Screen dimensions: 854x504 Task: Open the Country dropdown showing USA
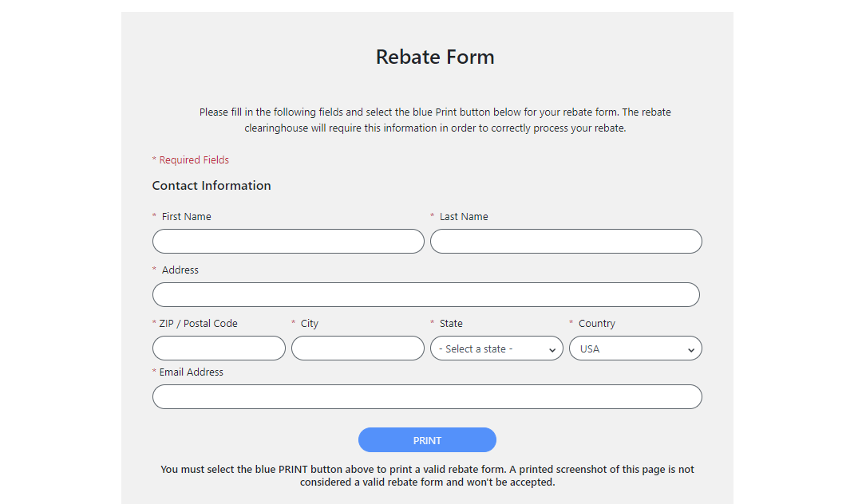click(635, 348)
